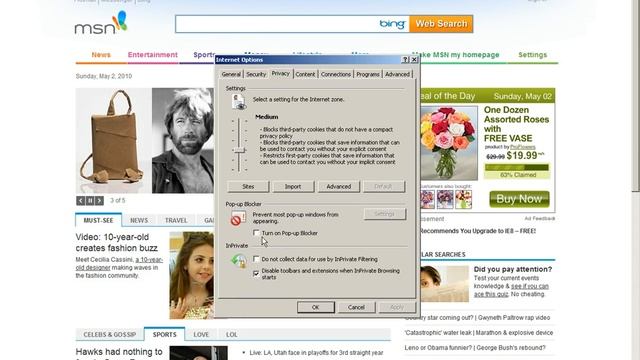This screenshot has width=640, height=360.
Task: Open the News section on MSN
Action: [101, 55]
